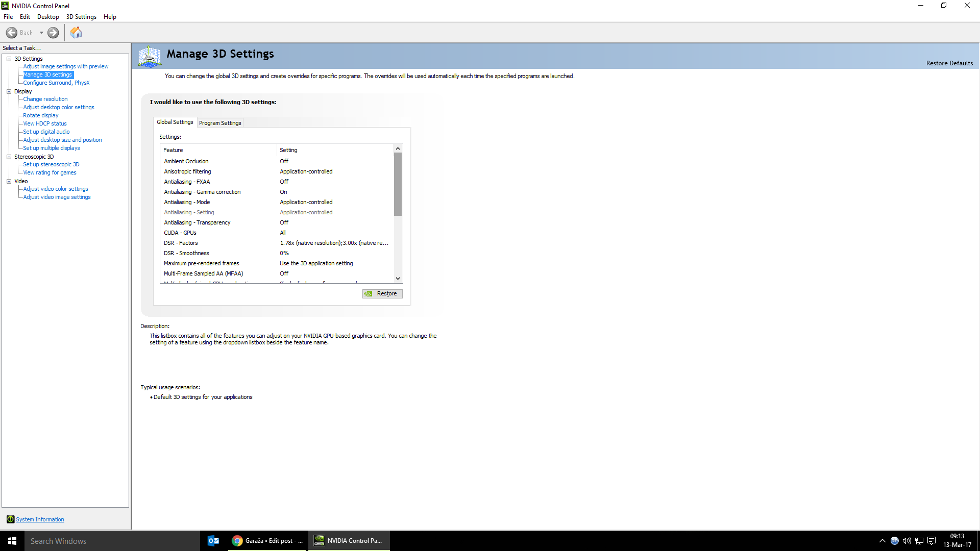The width and height of the screenshot is (980, 551).
Task: Click the Restore Defaults link
Action: (x=949, y=63)
